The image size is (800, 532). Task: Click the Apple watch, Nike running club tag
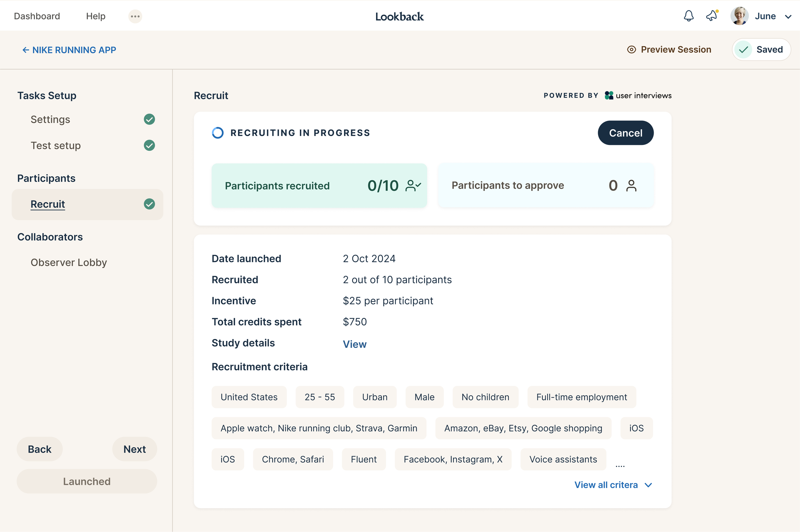pos(319,429)
